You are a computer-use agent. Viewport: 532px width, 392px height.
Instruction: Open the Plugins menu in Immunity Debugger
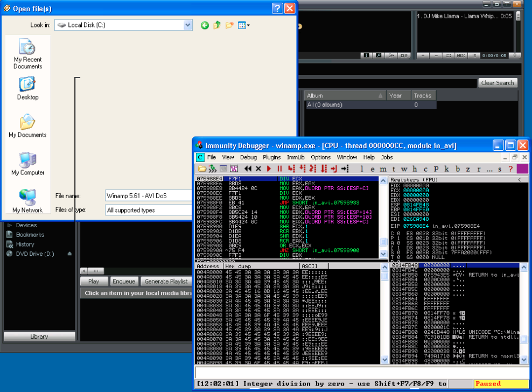272,157
